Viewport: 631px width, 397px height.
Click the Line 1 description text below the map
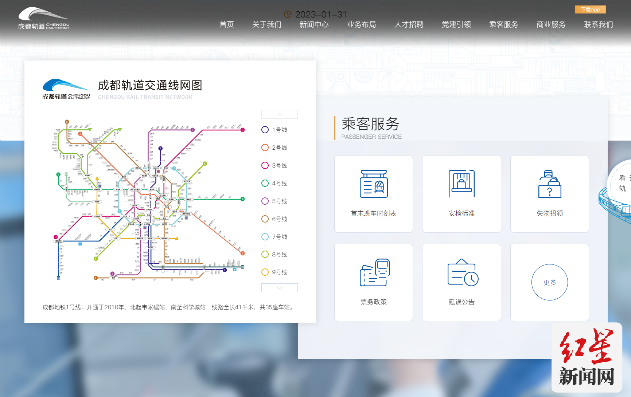(167, 307)
